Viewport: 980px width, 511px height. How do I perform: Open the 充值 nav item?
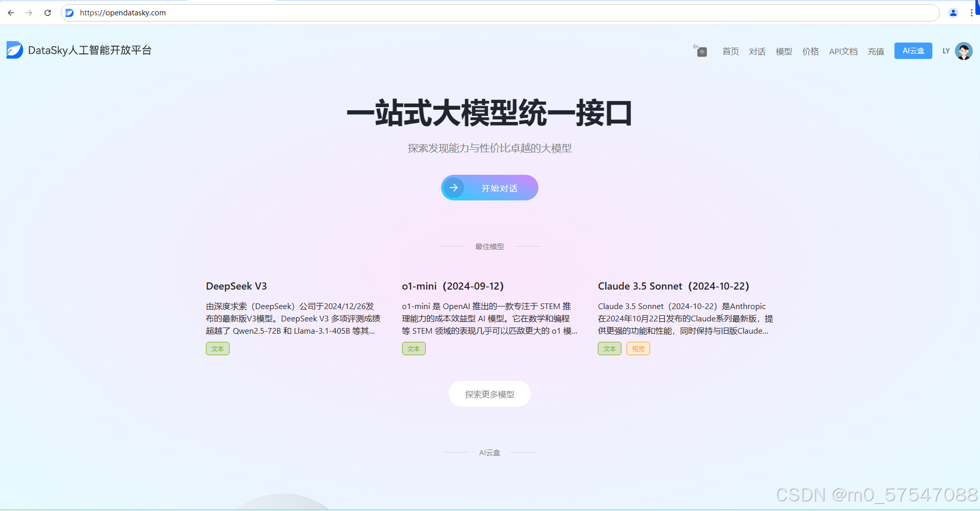pos(876,51)
